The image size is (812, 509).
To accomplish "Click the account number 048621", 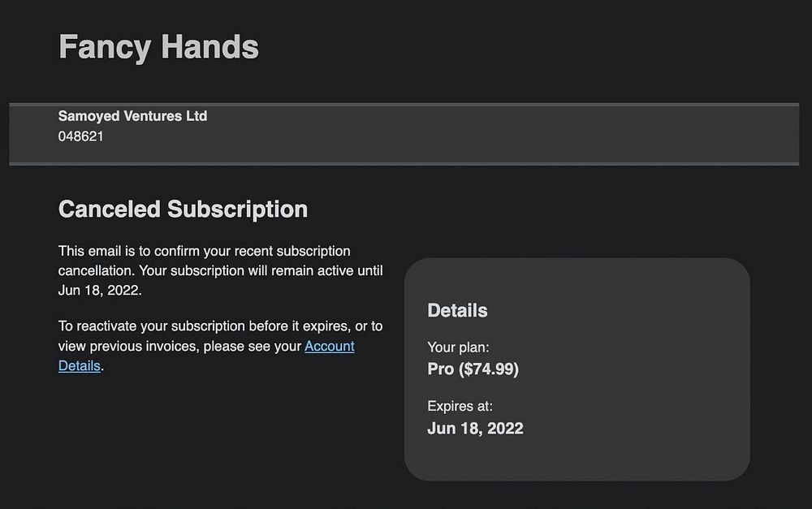I will (x=80, y=136).
